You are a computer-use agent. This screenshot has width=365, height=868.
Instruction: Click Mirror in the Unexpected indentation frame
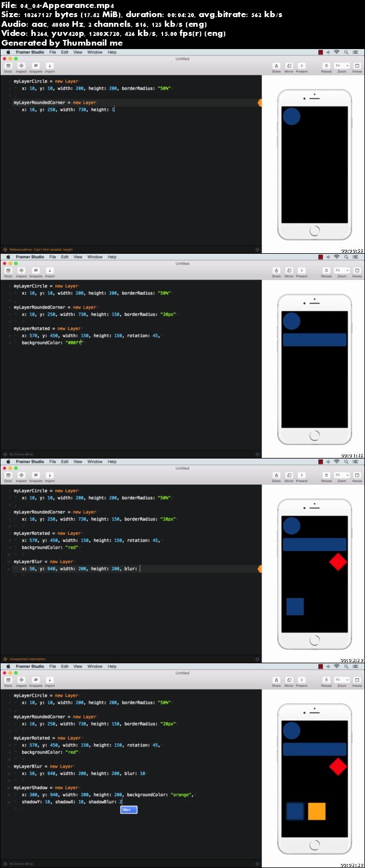[x=289, y=477]
